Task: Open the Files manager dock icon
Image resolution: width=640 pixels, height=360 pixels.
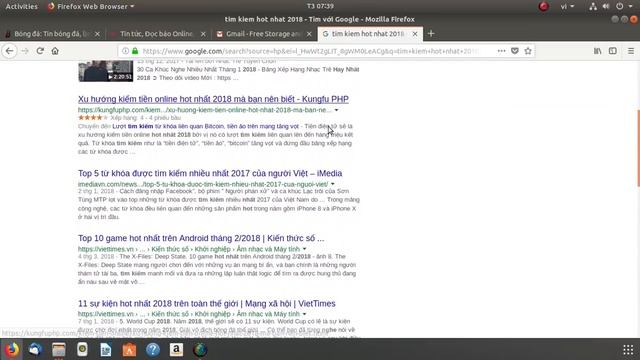Action: click(x=59, y=350)
